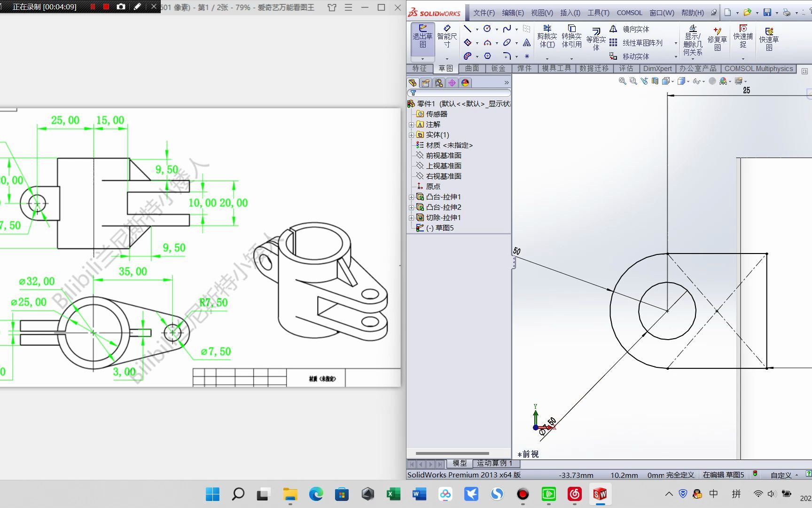Open the 线性草图阵列 dropdown arrow
Screen dimensions: 812x508
tap(675, 43)
